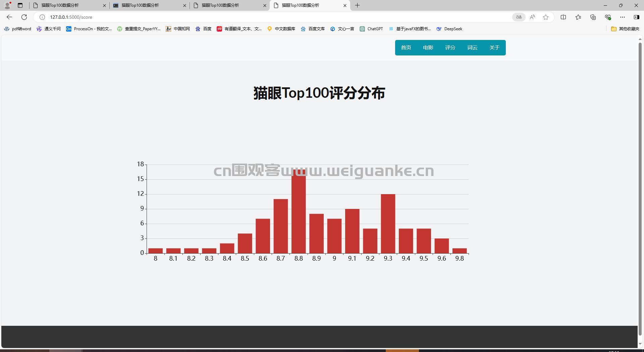Navigate to 电影 in site menu
Image resolution: width=644 pixels, height=352 pixels.
(x=428, y=48)
